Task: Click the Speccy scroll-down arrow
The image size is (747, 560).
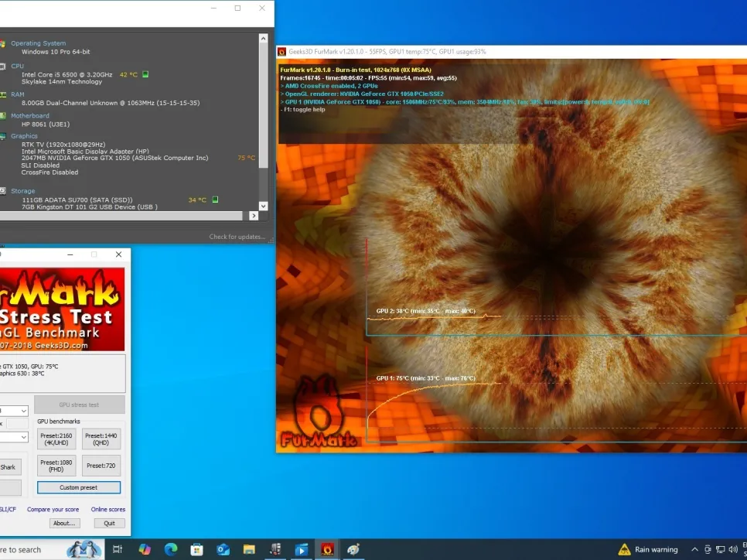Action: pos(263,206)
